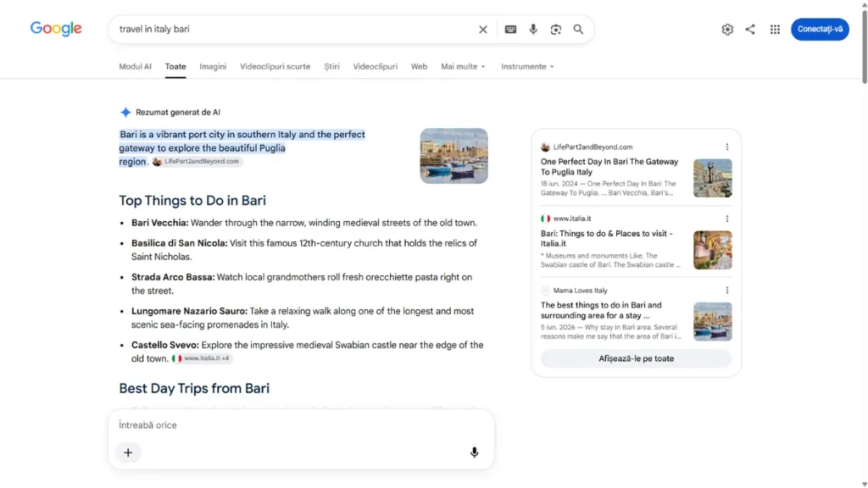
Task: Click the One Perfect Day article thumbnail
Action: coord(712,178)
